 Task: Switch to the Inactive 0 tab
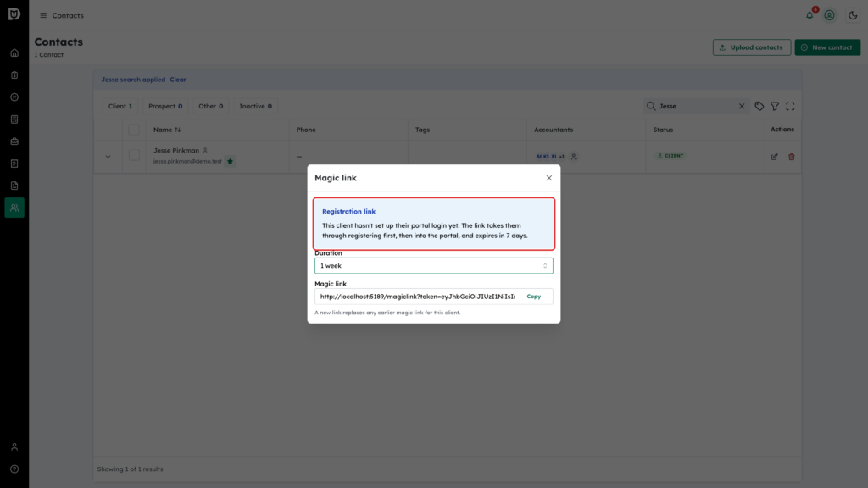point(255,106)
